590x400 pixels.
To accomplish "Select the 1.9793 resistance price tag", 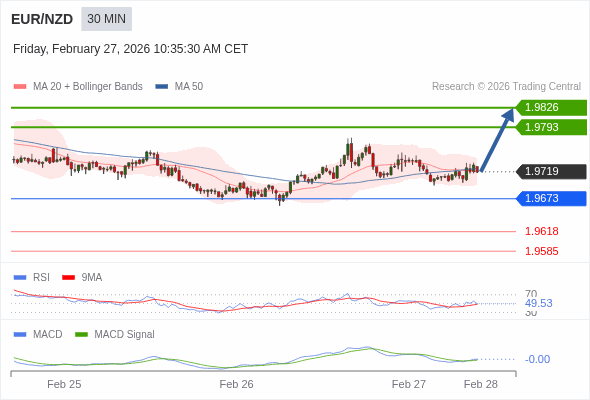I will 551,127.
